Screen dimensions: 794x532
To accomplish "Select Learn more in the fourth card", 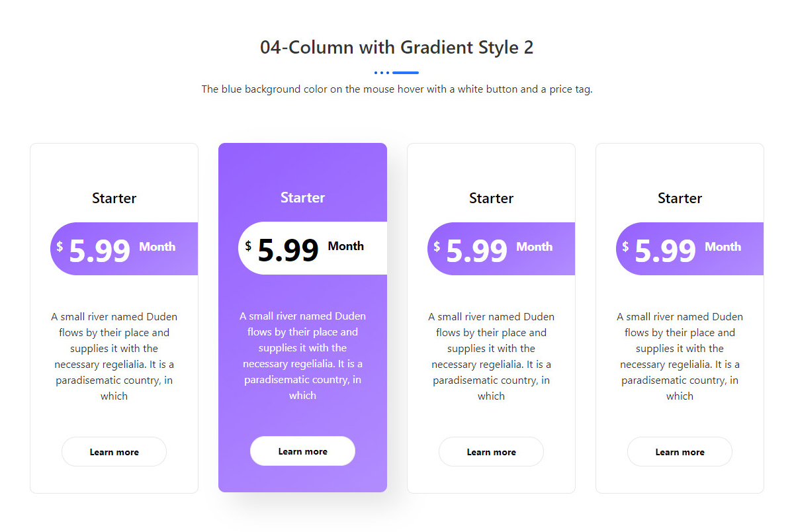I will (x=680, y=452).
